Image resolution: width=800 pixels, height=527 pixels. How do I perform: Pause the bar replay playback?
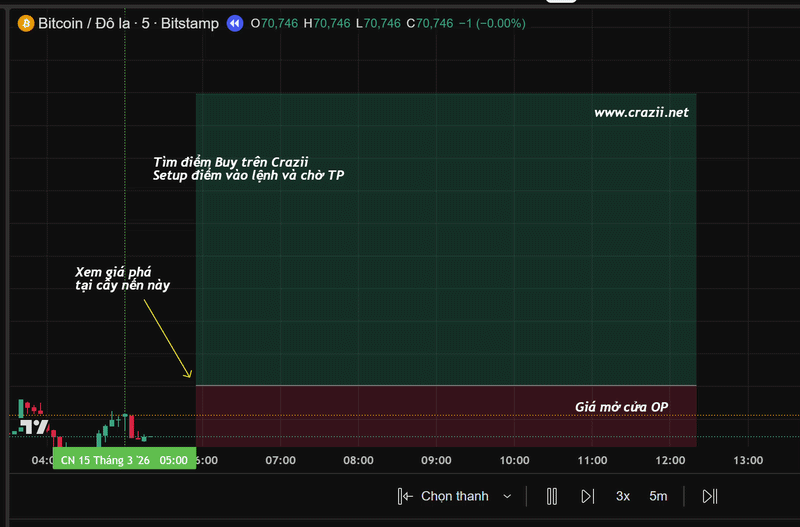point(551,496)
